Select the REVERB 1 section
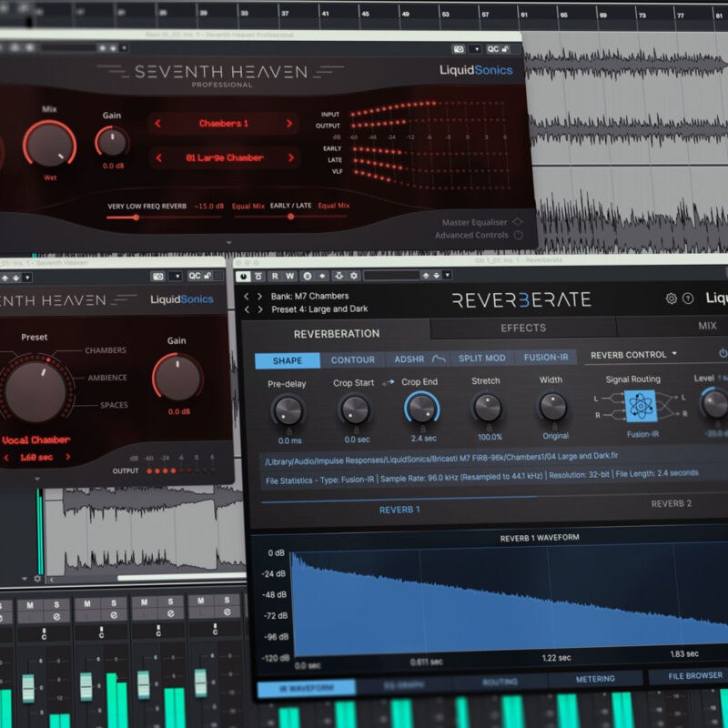The width and height of the screenshot is (728, 728). 399,510
